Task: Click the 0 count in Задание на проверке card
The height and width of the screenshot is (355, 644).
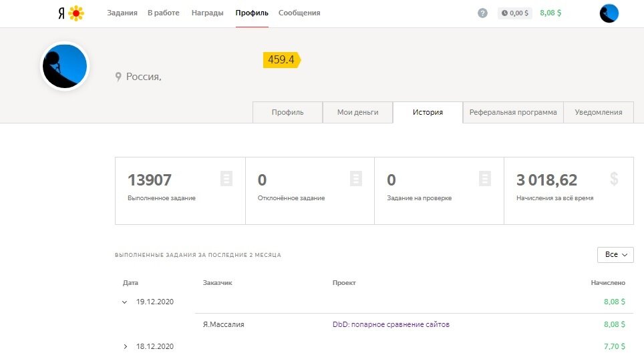Action: point(391,180)
